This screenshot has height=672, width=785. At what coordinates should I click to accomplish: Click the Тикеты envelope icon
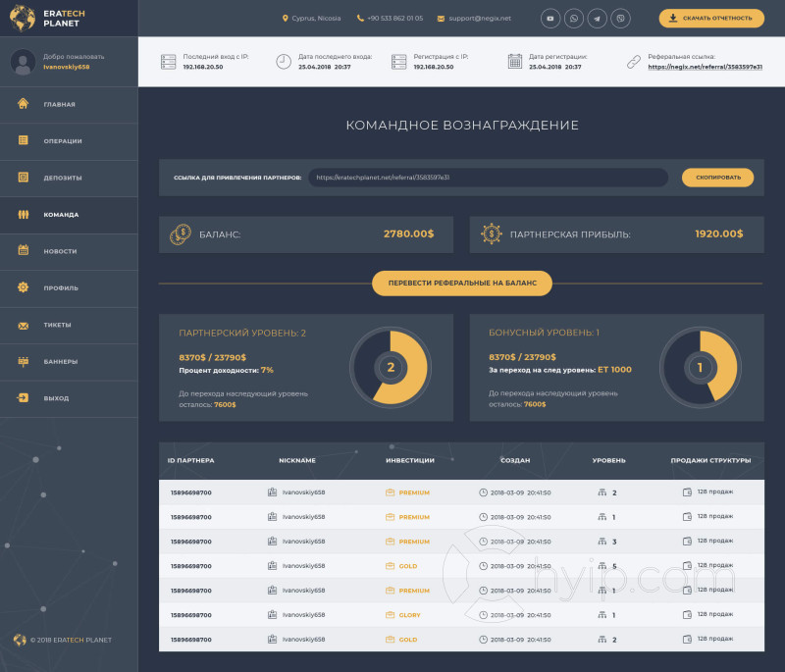click(x=23, y=326)
